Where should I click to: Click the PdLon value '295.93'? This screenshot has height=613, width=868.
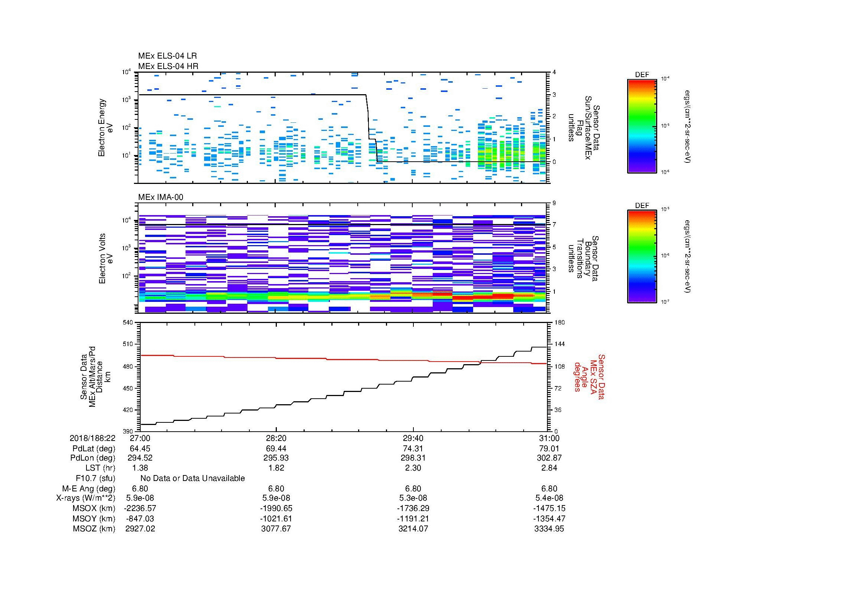[x=276, y=458]
